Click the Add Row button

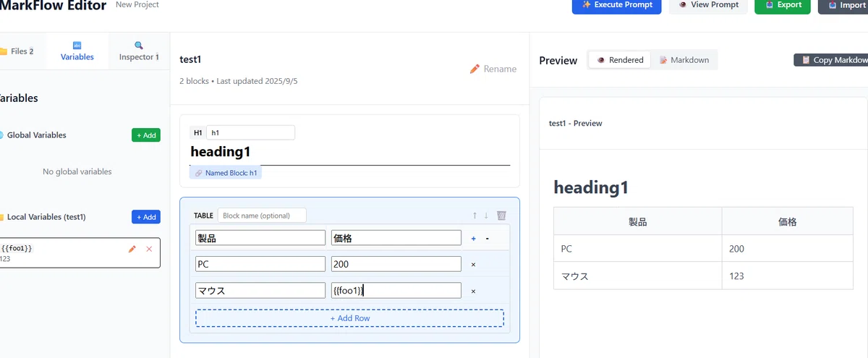349,318
